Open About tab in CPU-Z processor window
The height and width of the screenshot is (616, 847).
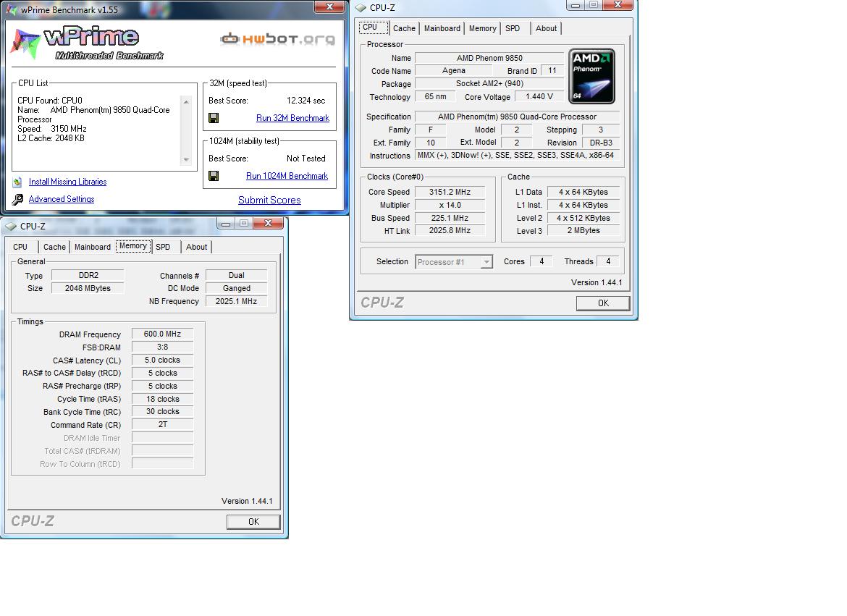(546, 28)
